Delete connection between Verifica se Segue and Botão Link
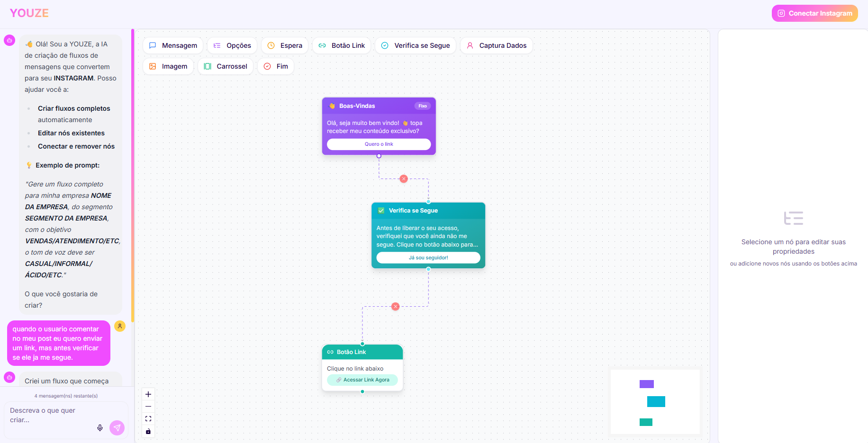Image resolution: width=868 pixels, height=443 pixels. point(396,307)
